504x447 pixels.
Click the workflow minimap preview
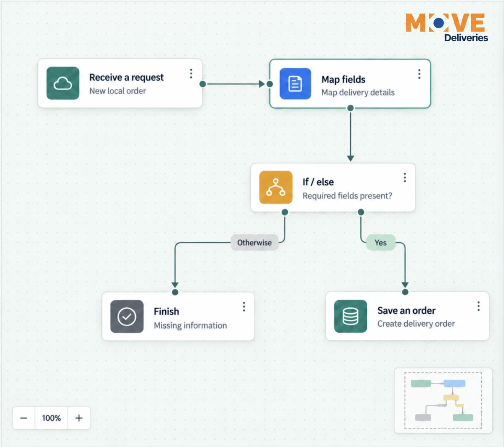click(443, 401)
